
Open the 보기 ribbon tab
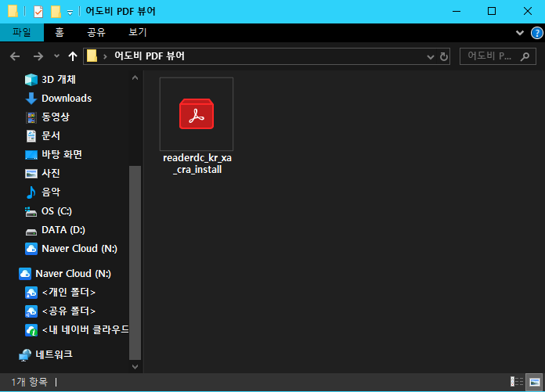[x=138, y=33]
